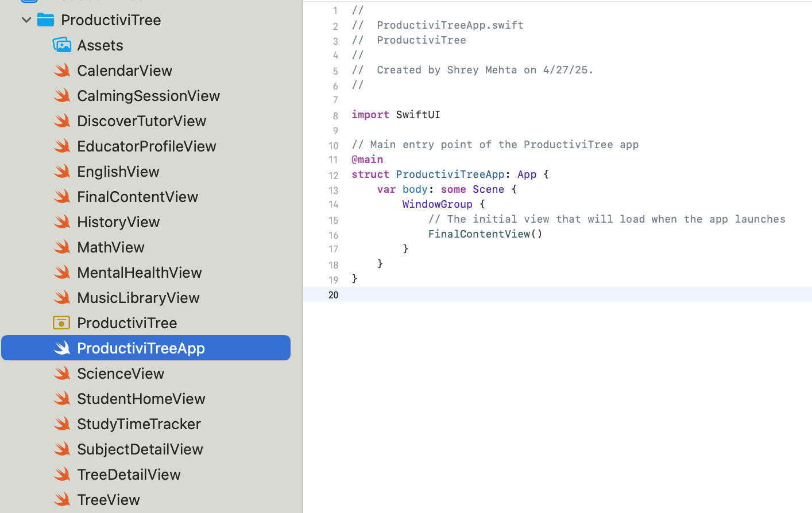812x513 pixels.
Task: Click line number 12 in gutter
Action: [333, 176]
